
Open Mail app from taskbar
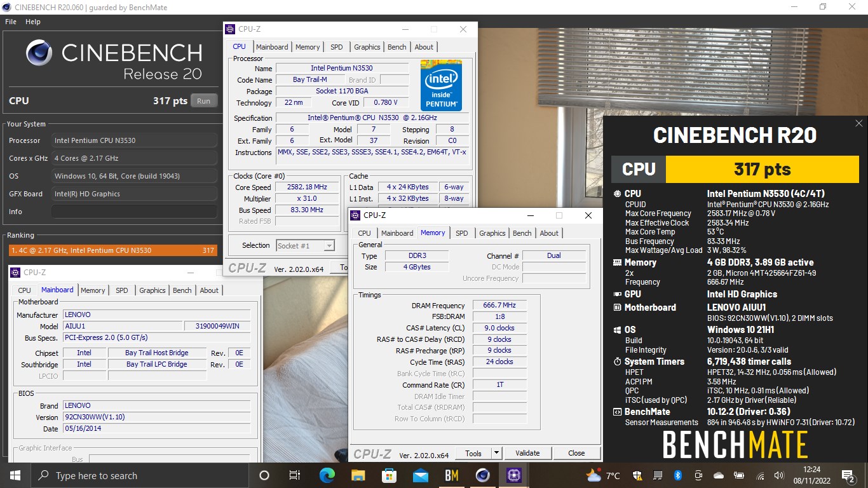[x=420, y=475]
